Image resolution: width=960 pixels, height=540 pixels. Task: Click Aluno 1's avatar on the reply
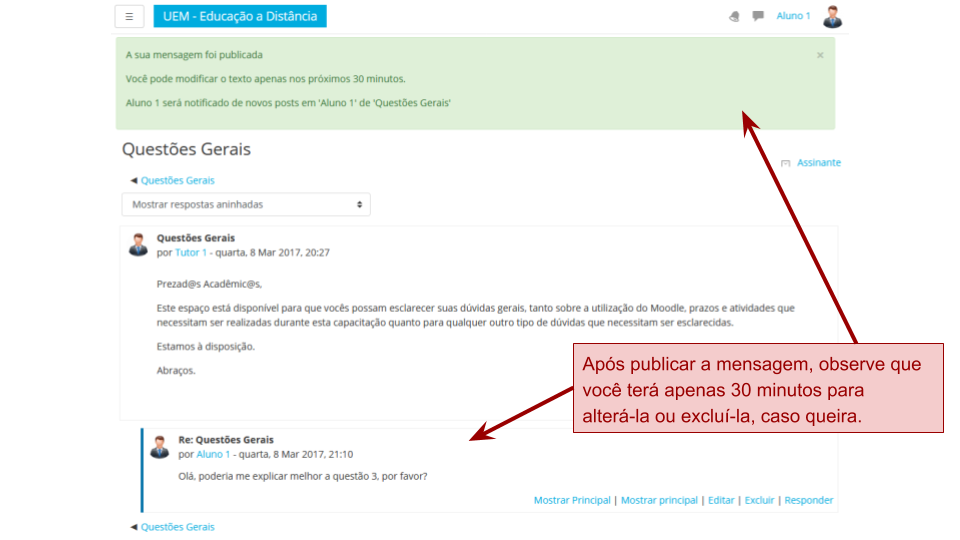click(x=160, y=447)
